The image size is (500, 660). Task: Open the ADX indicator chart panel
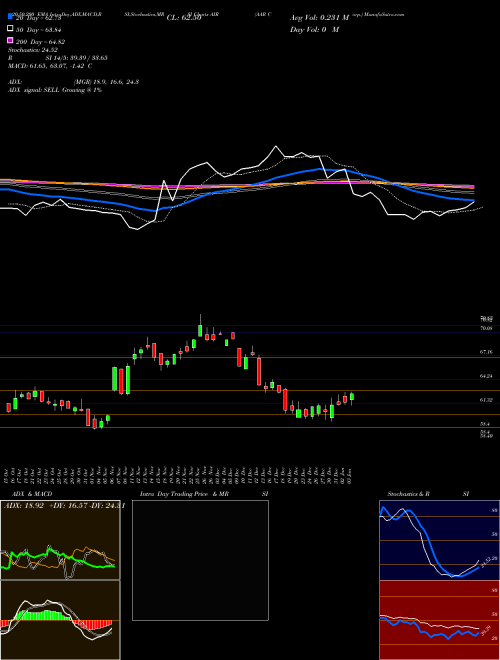(x=60, y=540)
